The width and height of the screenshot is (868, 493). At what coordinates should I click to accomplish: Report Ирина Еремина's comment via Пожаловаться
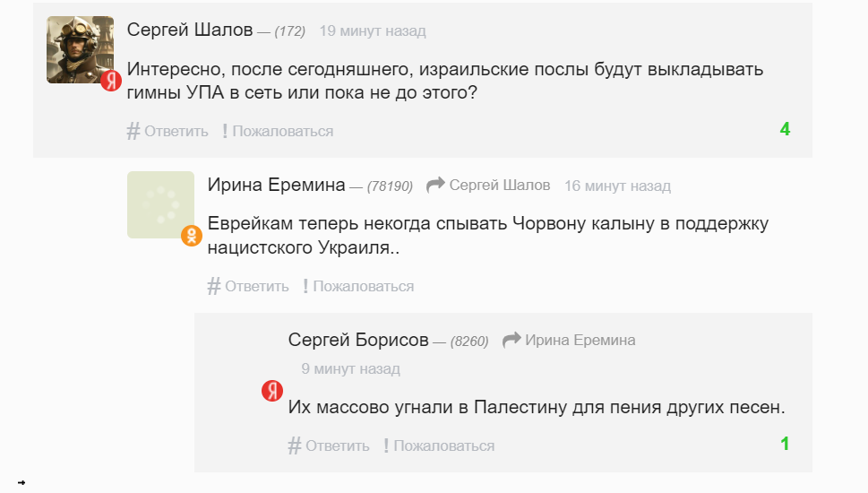(x=363, y=286)
